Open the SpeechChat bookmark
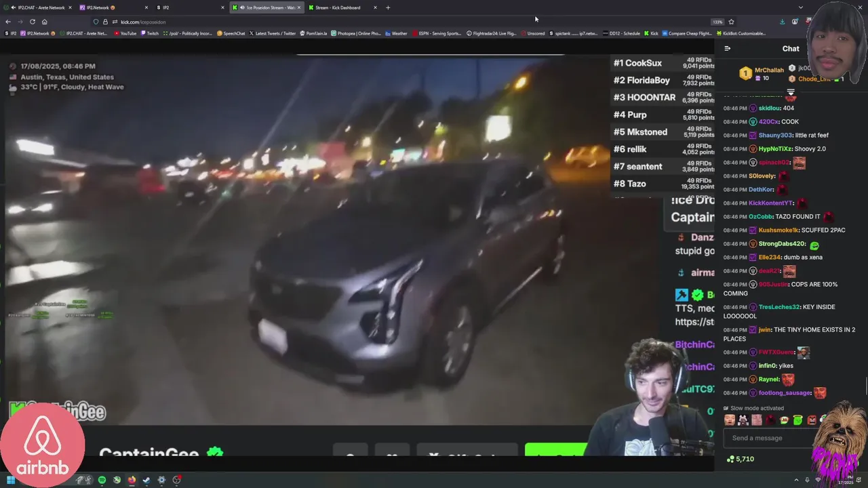The image size is (868, 488). [x=231, y=33]
